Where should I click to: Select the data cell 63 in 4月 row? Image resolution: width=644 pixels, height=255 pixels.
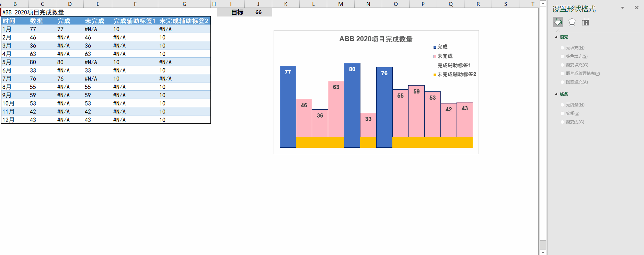coord(43,54)
